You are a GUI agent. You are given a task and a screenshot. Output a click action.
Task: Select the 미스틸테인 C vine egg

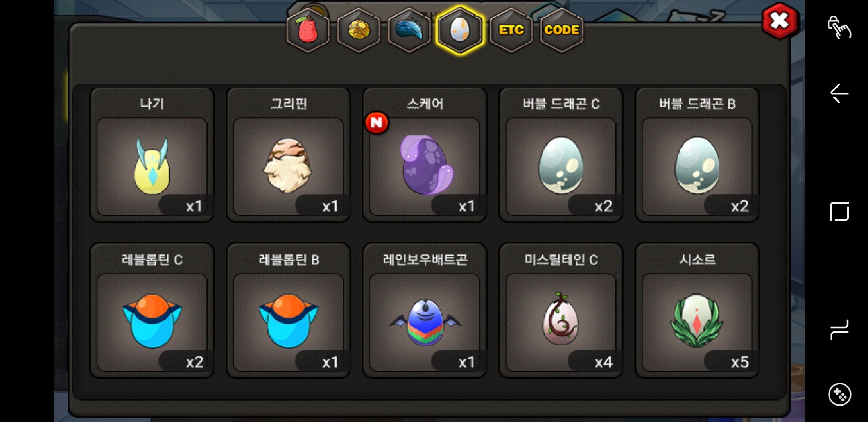click(x=561, y=311)
